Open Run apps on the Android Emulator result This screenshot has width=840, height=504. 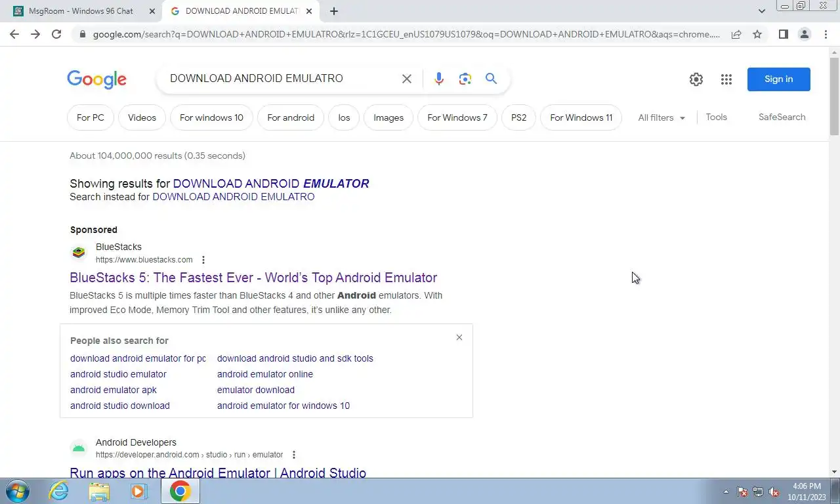pos(218,472)
